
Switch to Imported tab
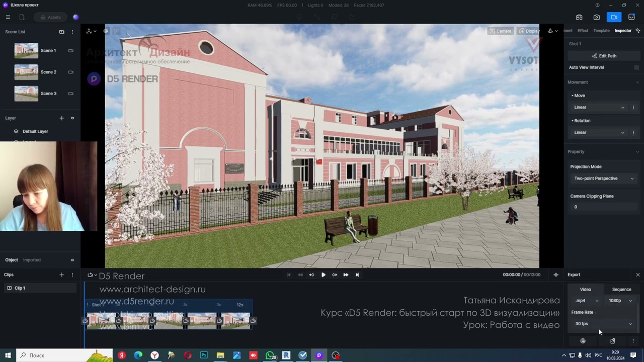click(32, 260)
